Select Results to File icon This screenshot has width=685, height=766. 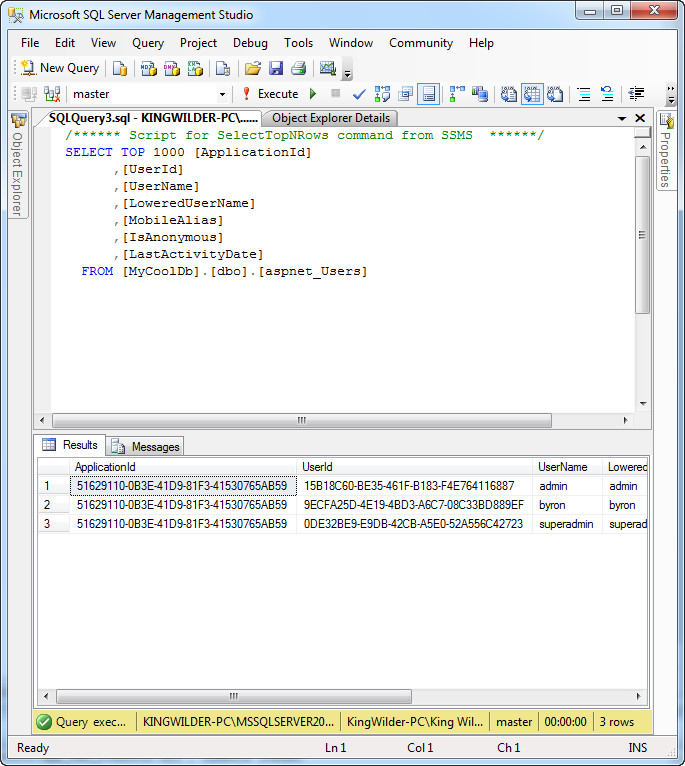555,94
